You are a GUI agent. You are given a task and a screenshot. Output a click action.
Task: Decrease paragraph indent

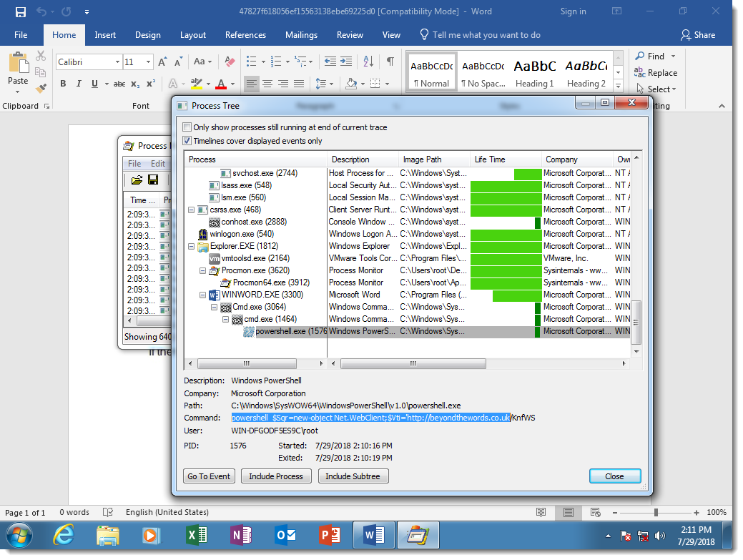pyautogui.click(x=330, y=61)
